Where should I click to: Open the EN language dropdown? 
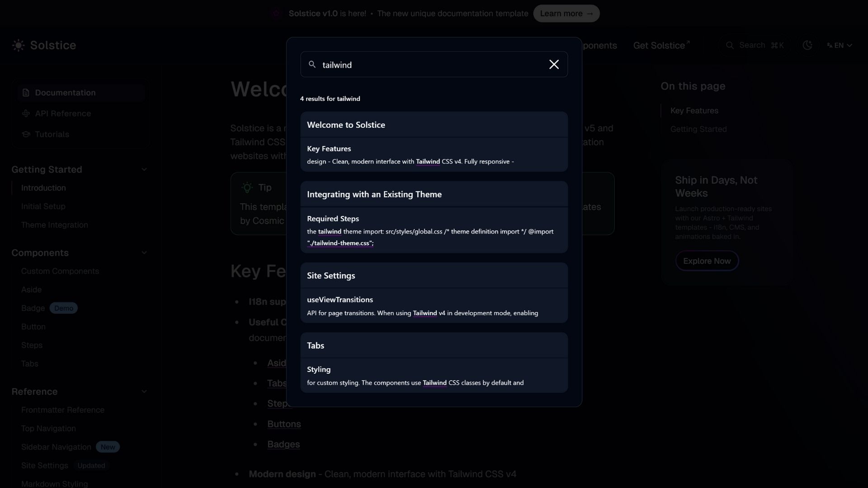tap(840, 45)
